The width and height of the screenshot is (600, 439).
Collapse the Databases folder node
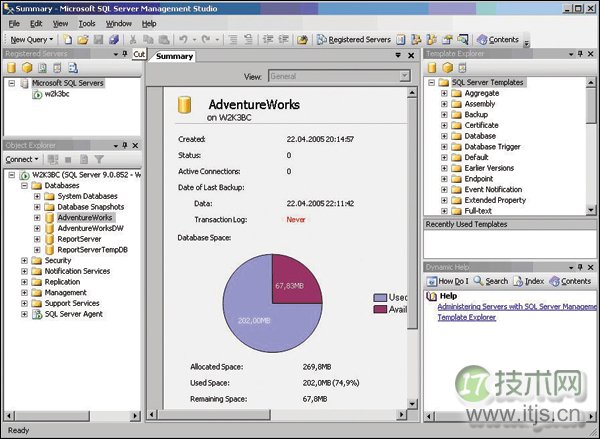(24, 185)
